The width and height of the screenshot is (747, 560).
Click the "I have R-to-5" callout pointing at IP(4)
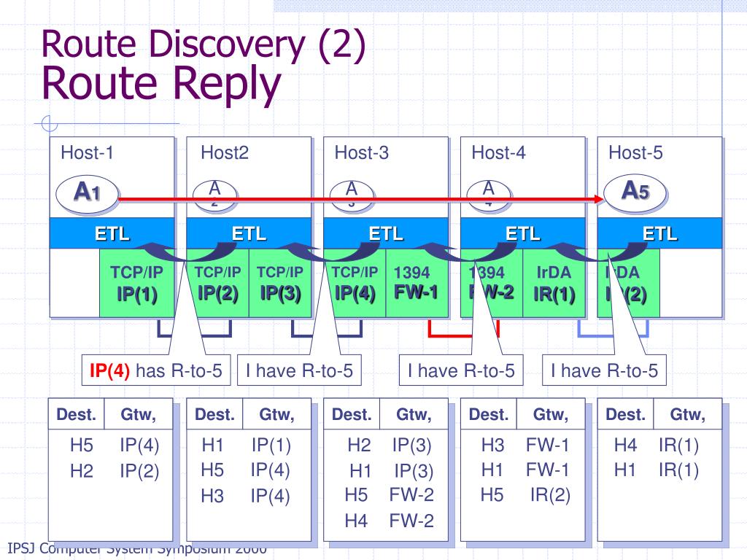click(299, 370)
